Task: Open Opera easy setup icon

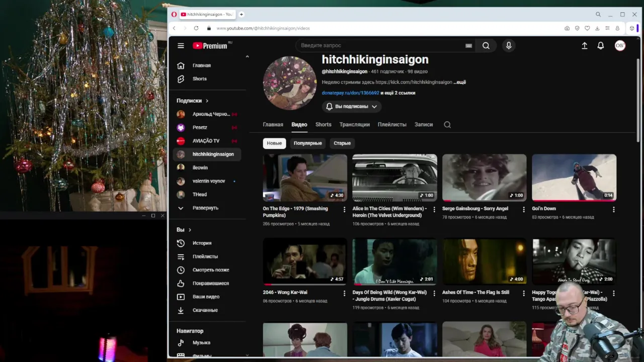Action: click(607, 28)
